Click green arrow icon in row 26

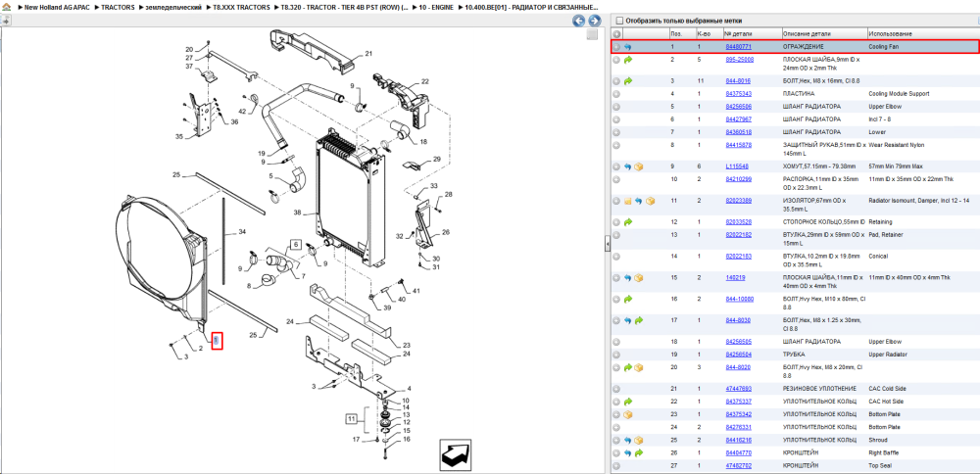pos(639,452)
